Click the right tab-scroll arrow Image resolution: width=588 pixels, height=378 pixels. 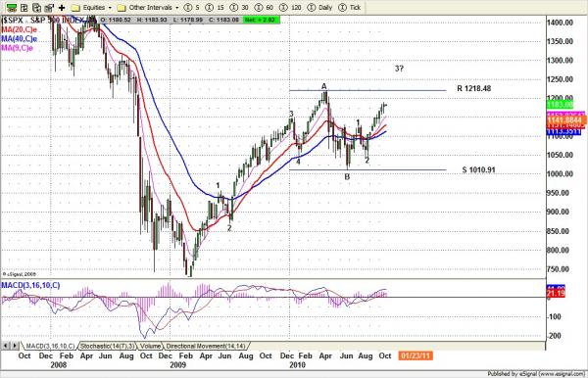pos(15,346)
